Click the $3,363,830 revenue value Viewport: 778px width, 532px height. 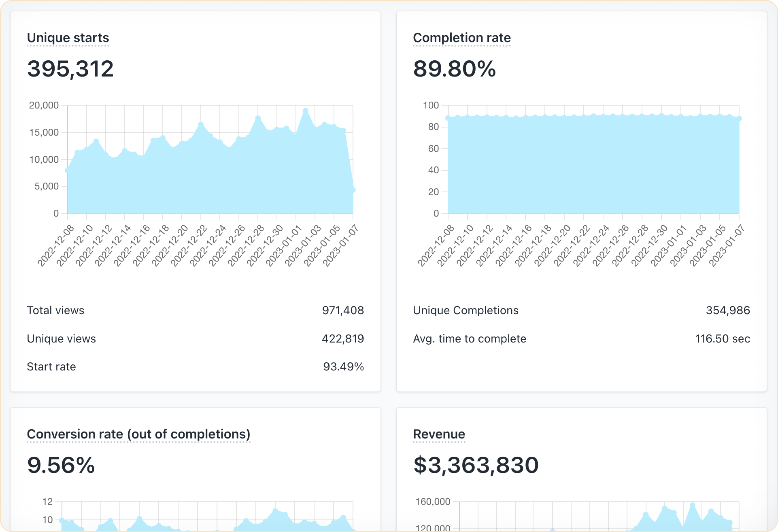point(476,465)
